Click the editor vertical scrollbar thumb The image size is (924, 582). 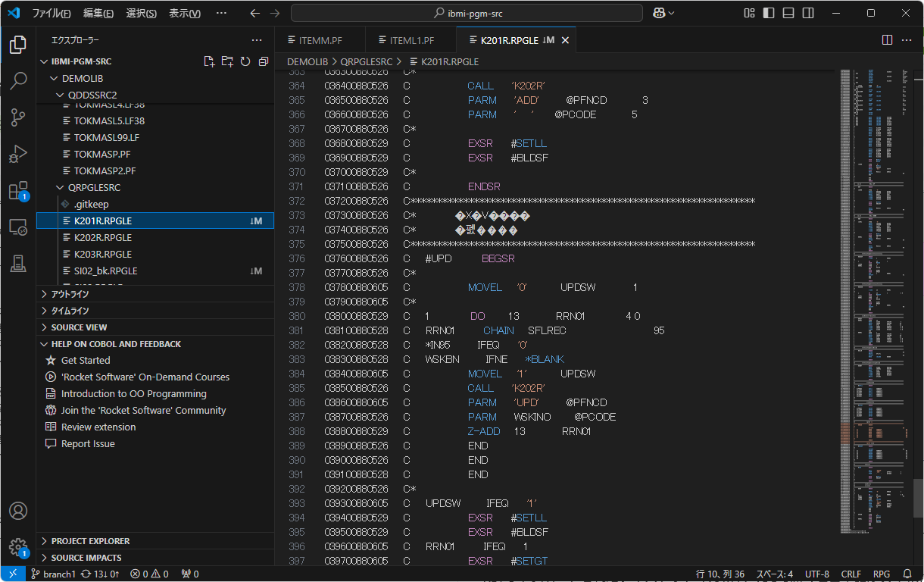(x=918, y=498)
